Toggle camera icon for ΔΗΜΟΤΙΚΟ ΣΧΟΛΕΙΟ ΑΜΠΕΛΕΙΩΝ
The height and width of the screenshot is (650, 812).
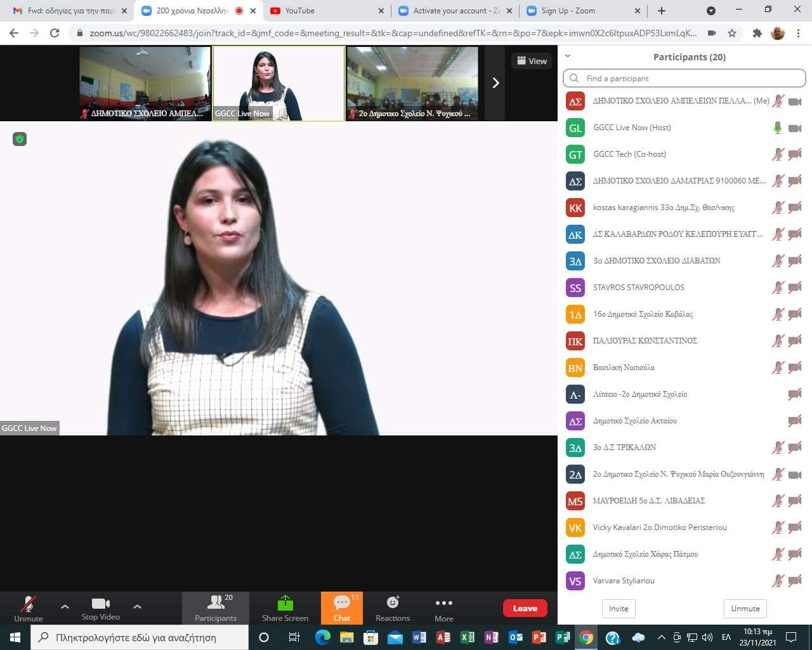click(x=795, y=102)
